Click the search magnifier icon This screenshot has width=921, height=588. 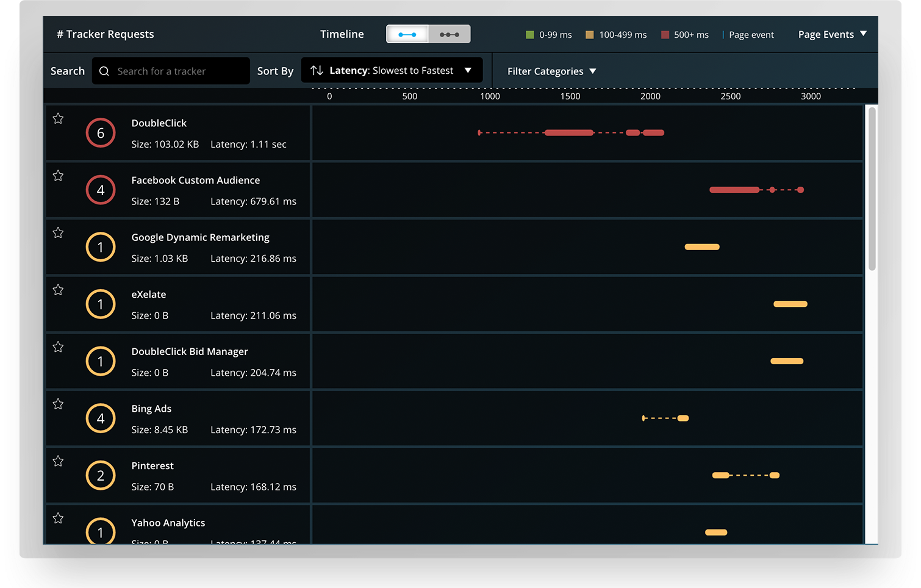(104, 71)
